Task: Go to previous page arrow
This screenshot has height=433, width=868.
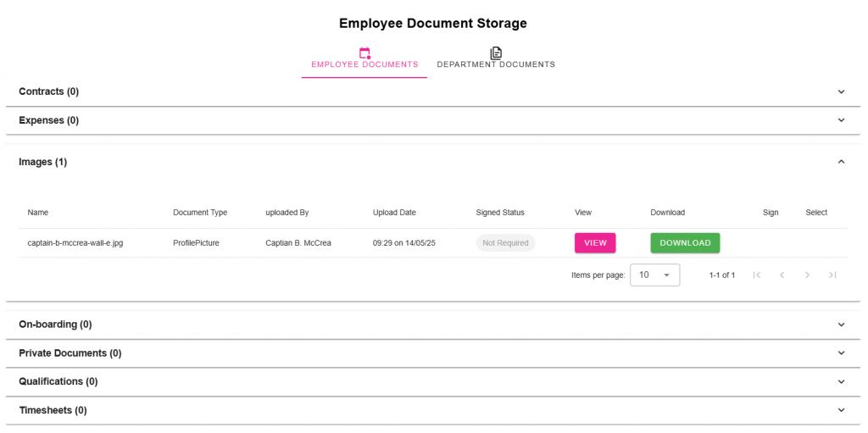Action: pos(782,275)
